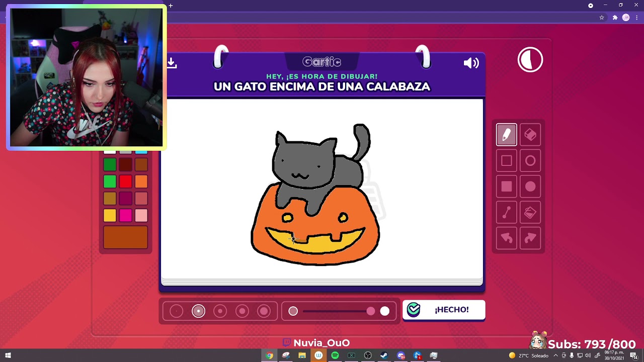
Task: Pick the filled rectangle tool
Action: coord(507,187)
